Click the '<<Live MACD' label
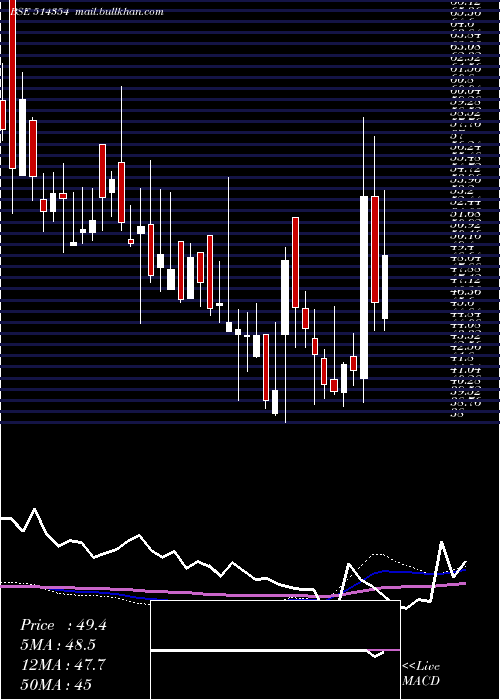Screen dimensions: 500x700 tap(421, 673)
